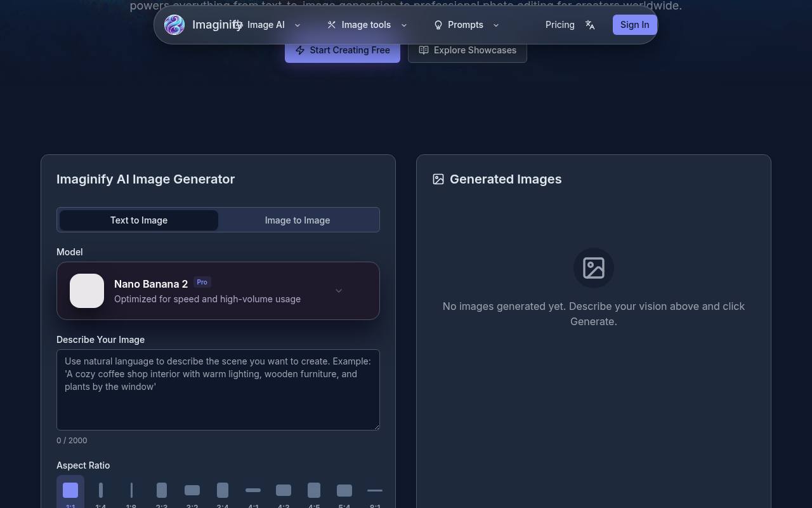812x508 pixels.
Task: Click the 'No images generated yet' message
Action: pos(594,314)
